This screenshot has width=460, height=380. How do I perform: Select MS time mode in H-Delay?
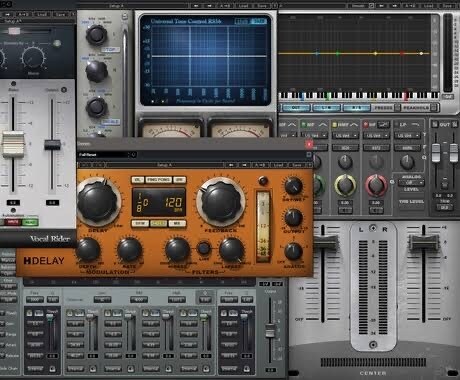(x=177, y=223)
